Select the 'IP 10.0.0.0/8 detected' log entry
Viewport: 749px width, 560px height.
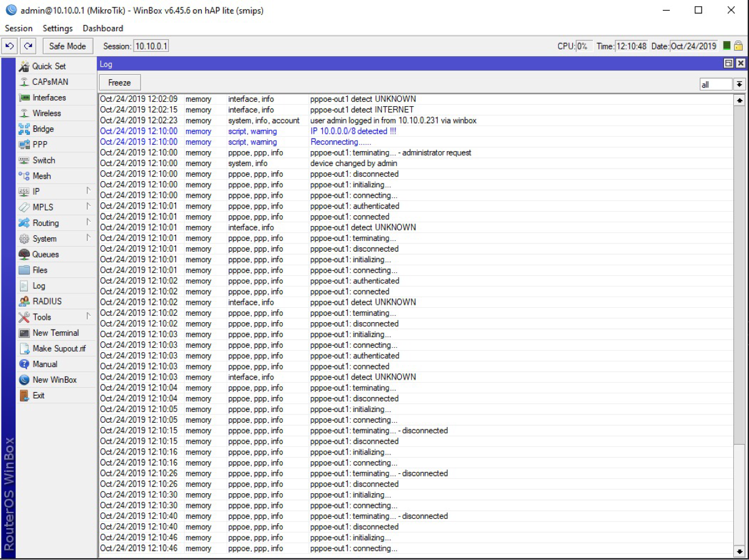point(353,131)
